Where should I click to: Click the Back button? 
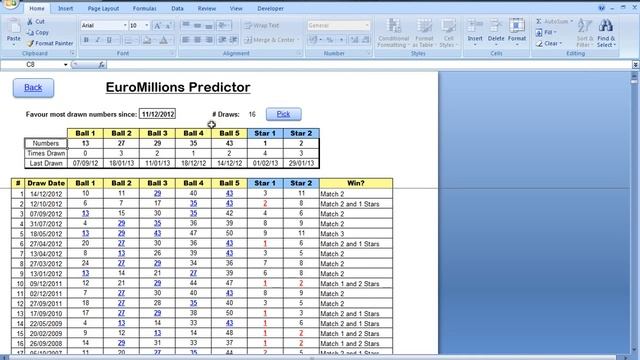tap(33, 88)
